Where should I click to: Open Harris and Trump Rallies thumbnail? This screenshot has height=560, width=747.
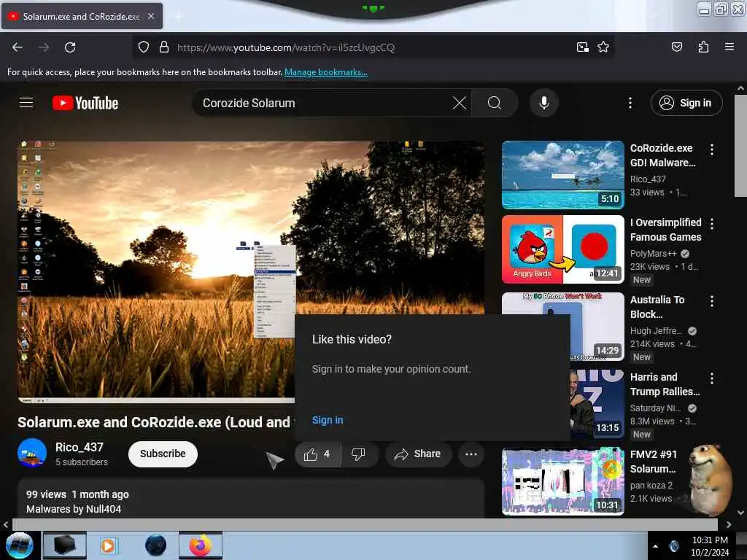coord(597,404)
